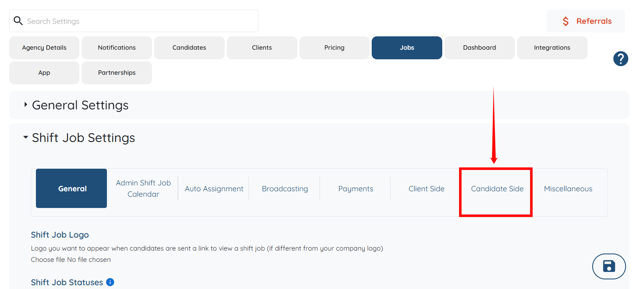The image size is (644, 289).
Task: Click the dollar sign Referrals icon
Action: tap(565, 21)
